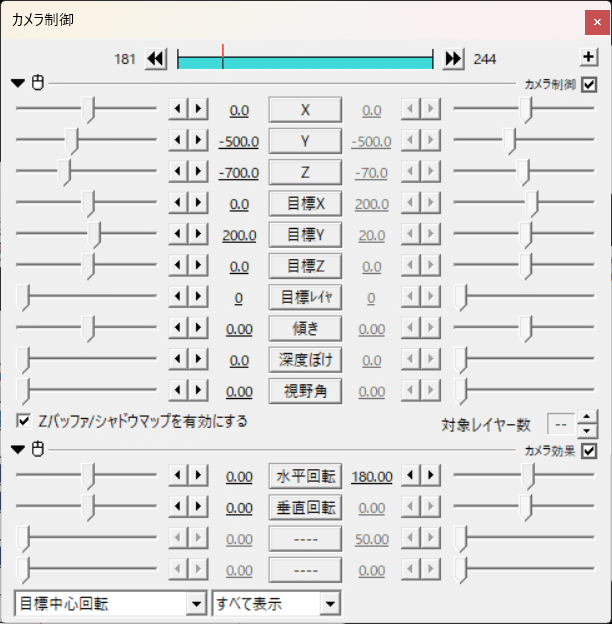Click the Z movement button
This screenshot has width=612, height=624.
[x=305, y=172]
